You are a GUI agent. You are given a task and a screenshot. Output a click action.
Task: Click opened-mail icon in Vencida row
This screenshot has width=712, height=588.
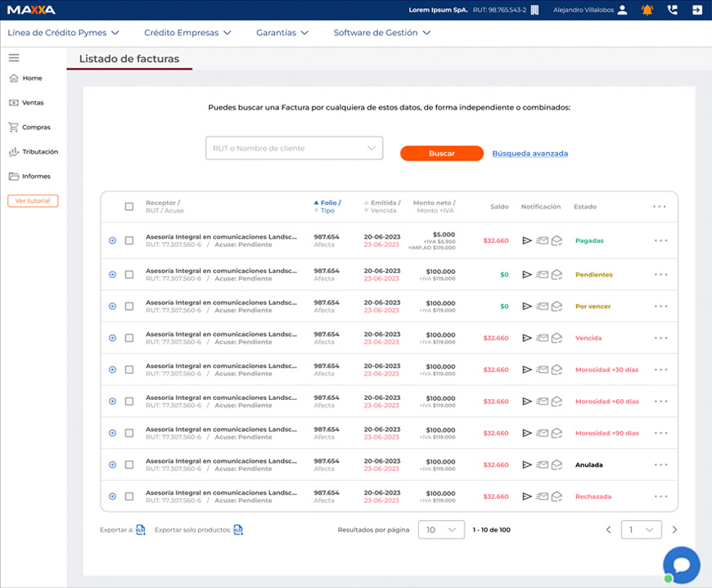[x=557, y=338]
